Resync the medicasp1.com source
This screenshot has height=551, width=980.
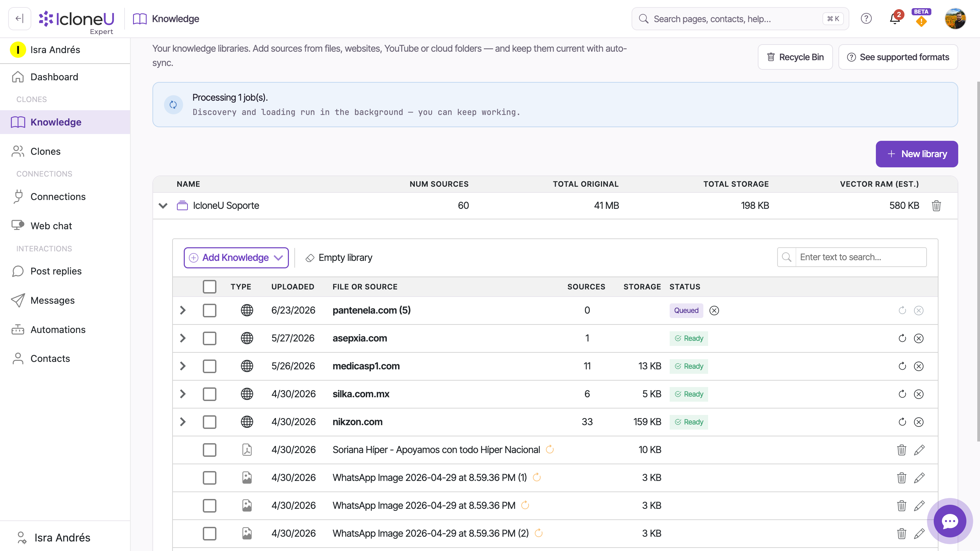coord(902,366)
